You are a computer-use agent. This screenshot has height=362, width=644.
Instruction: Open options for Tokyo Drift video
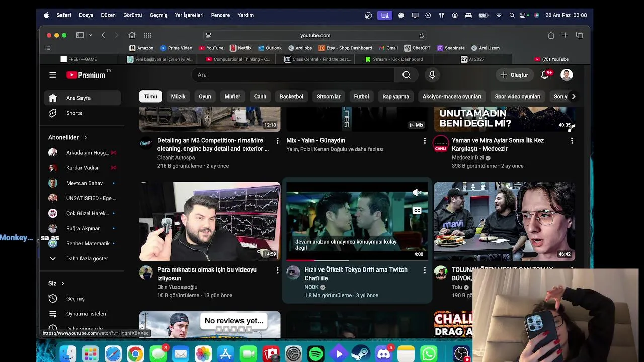[425, 270]
